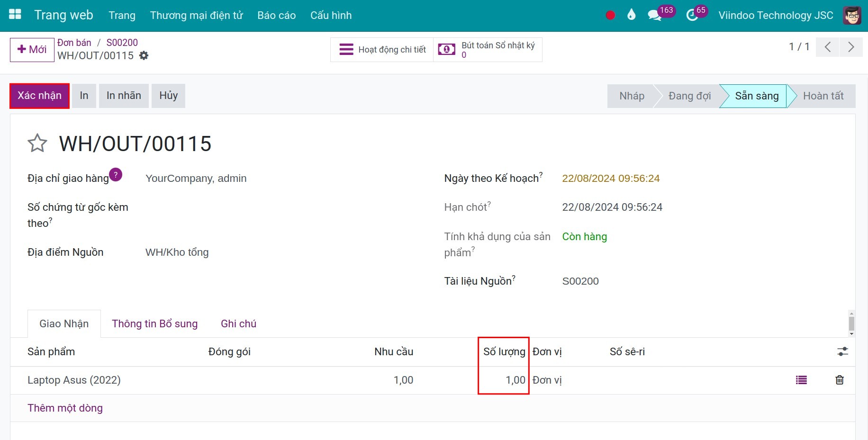This screenshot has height=440, width=868.
Task: Mark WH/OUT/00115 as favorite with star
Action: (x=37, y=143)
